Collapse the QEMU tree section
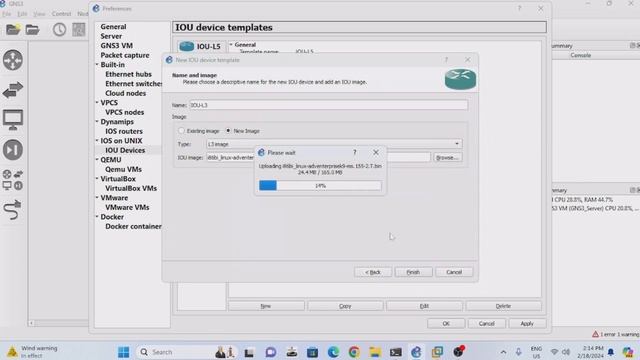 pyautogui.click(x=97, y=160)
